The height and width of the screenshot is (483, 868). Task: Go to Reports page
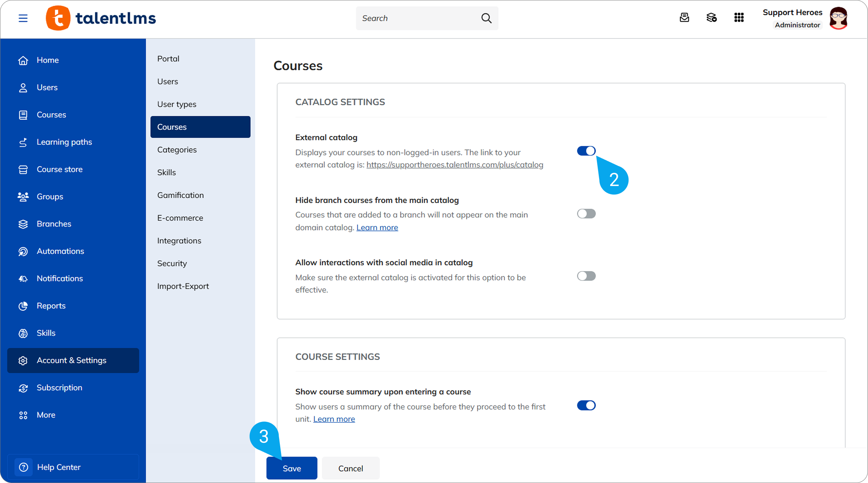[x=73, y=306]
